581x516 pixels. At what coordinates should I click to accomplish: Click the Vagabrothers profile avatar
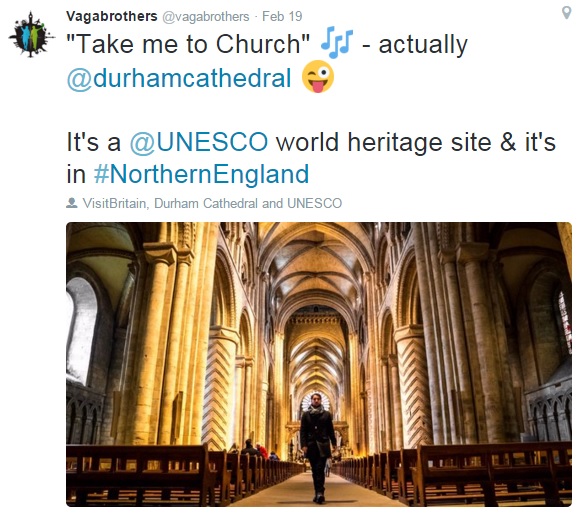[31, 35]
